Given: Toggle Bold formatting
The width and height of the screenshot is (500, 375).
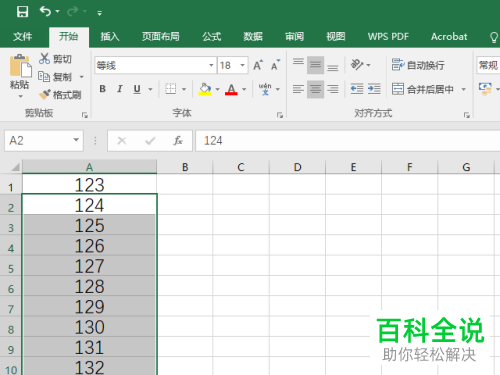Looking at the screenshot, I should tap(103, 89).
